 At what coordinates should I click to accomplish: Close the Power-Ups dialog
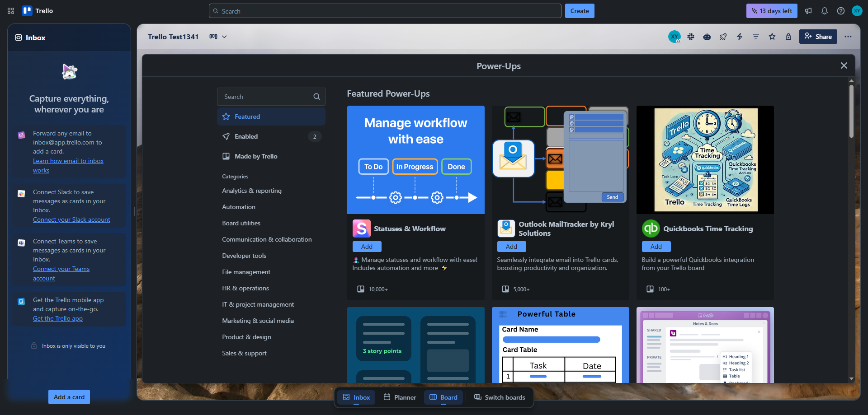(x=844, y=65)
